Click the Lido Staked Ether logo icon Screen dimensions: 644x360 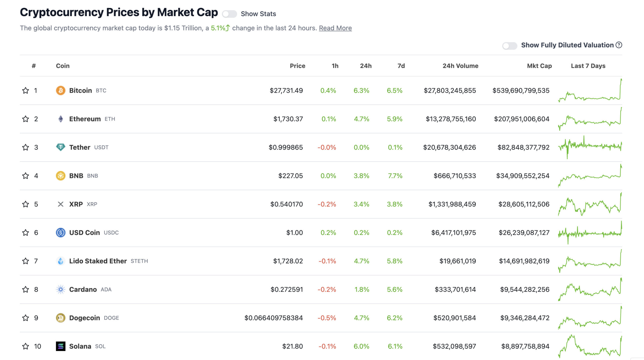click(x=61, y=261)
